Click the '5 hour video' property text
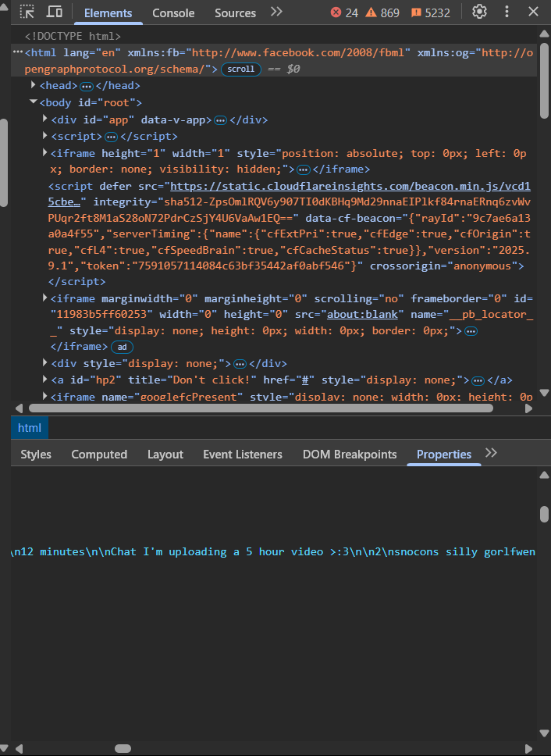Viewport: 551px width, 756px height. (285, 551)
